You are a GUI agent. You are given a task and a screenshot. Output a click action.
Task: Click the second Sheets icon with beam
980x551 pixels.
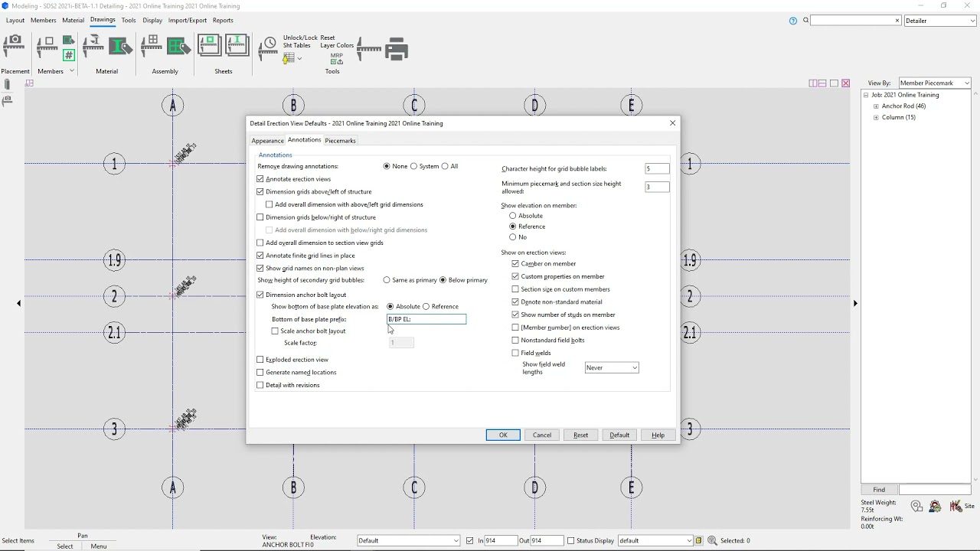click(x=237, y=46)
